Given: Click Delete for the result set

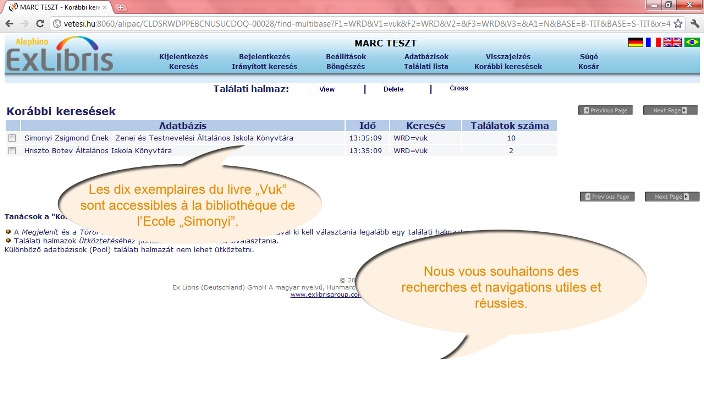Looking at the screenshot, I should tap(393, 89).
